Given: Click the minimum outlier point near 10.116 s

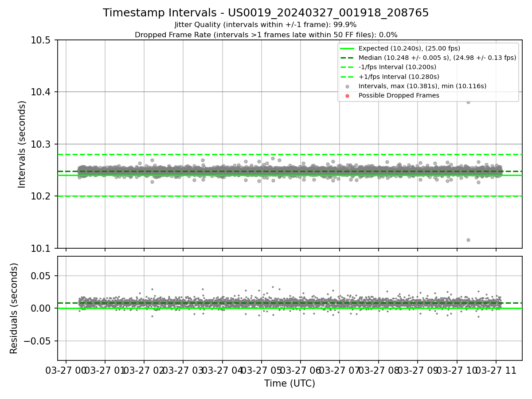Looking at the screenshot, I should [x=468, y=240].
